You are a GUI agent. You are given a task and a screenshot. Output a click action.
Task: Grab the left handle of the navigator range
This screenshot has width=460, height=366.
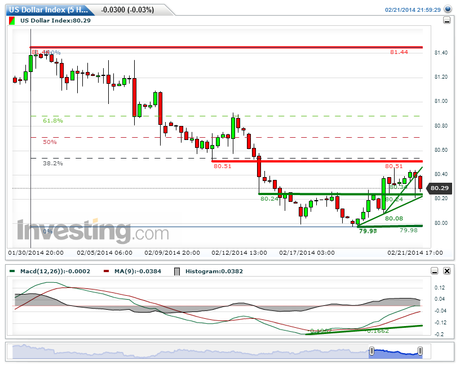click(x=371, y=351)
